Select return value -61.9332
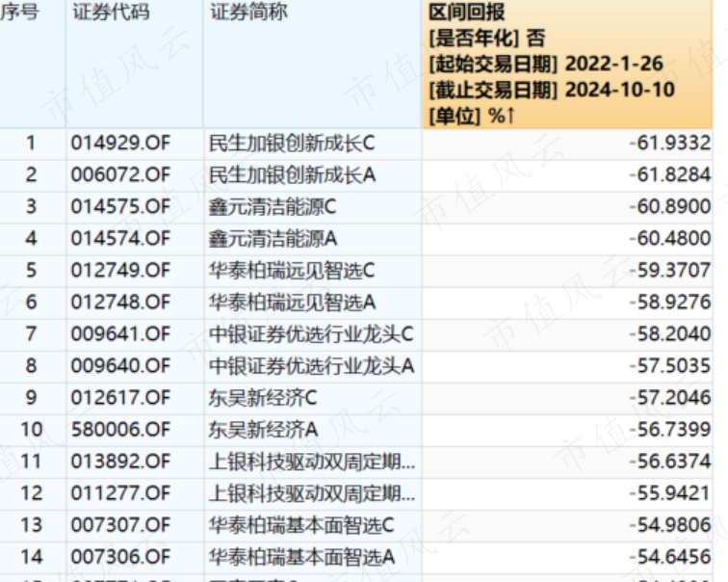The width and height of the screenshot is (728, 582). [x=670, y=143]
